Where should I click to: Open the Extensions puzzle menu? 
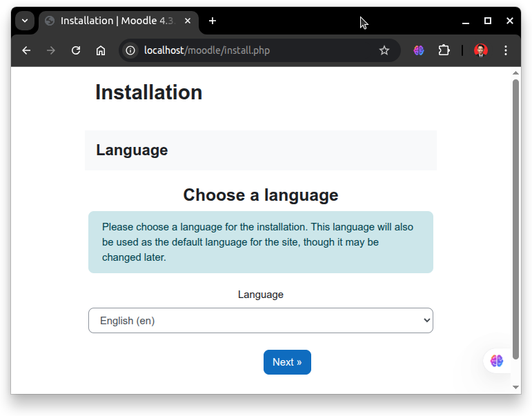[x=444, y=50]
